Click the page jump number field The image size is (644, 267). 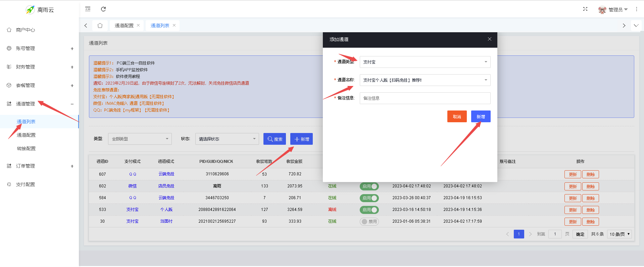point(555,234)
